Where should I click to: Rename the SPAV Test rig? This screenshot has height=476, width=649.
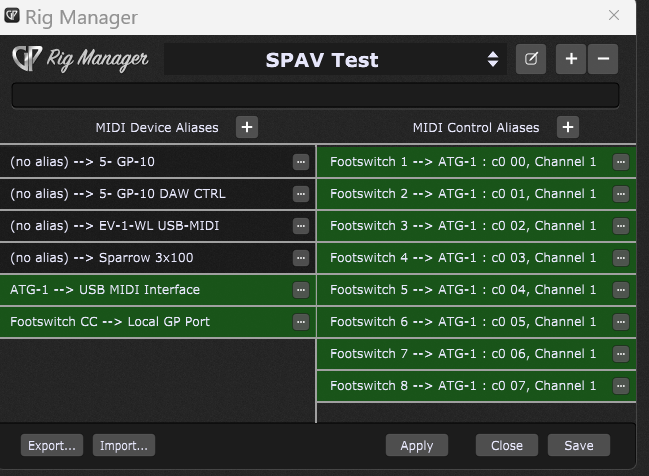(531, 59)
